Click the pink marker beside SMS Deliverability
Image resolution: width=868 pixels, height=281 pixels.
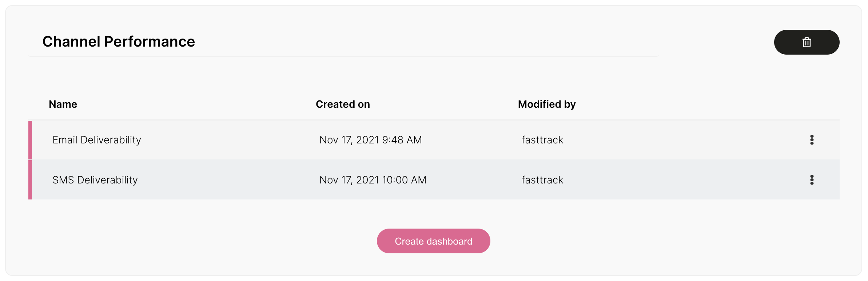point(30,180)
